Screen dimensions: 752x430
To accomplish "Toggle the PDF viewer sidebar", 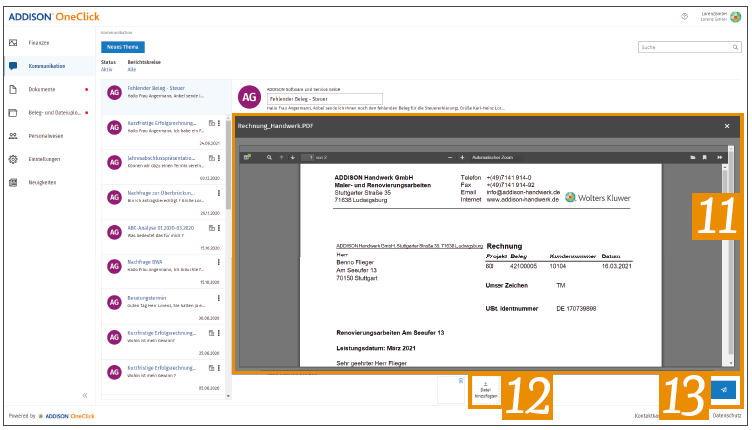I will pyautogui.click(x=247, y=157).
